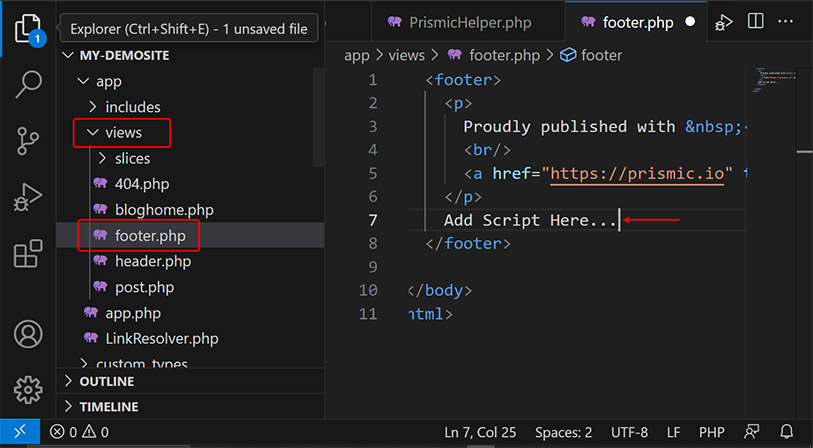Viewport: 813px width, 448px height.
Task: Place cursor in 'Add Script Here...' text
Action: pos(531,220)
